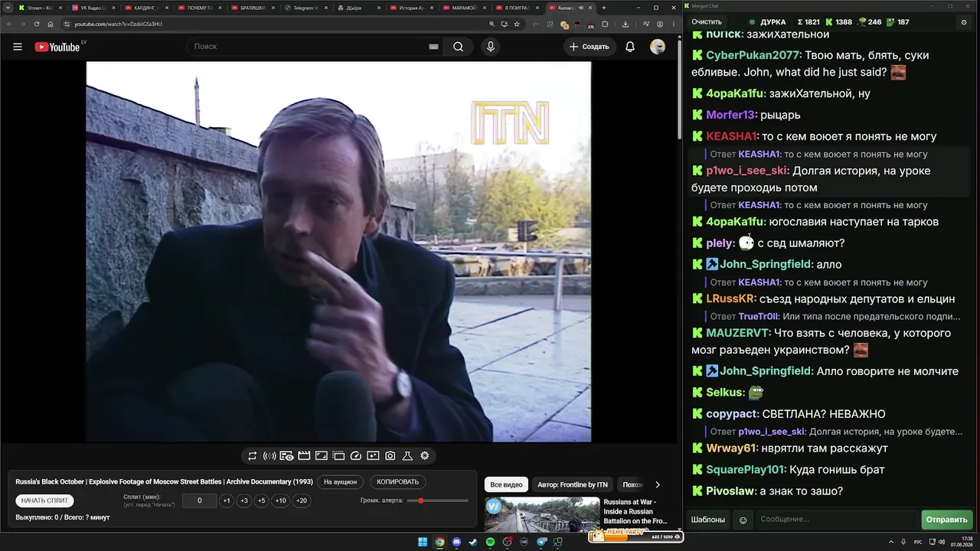The width and height of the screenshot is (980, 551).
Task: Click the sparkle screen icon below video
Action: 373,456
